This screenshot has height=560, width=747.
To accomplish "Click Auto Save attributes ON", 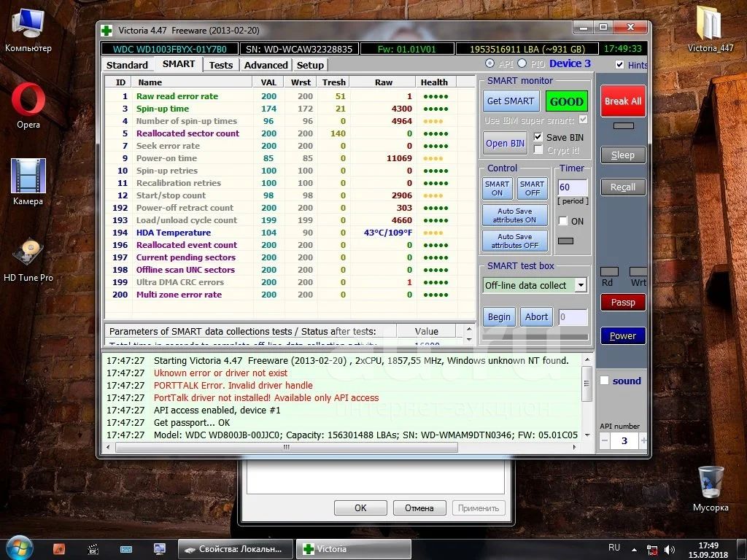I will click(515, 215).
